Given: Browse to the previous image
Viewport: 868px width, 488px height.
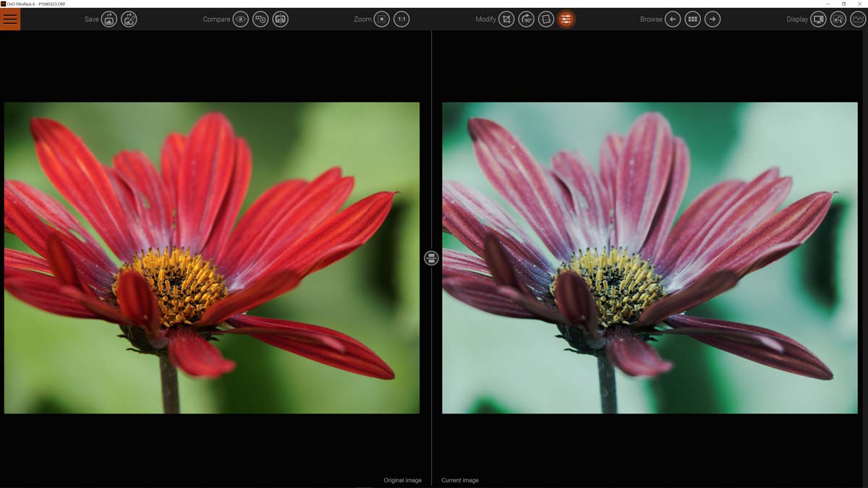Looking at the screenshot, I should [x=673, y=19].
